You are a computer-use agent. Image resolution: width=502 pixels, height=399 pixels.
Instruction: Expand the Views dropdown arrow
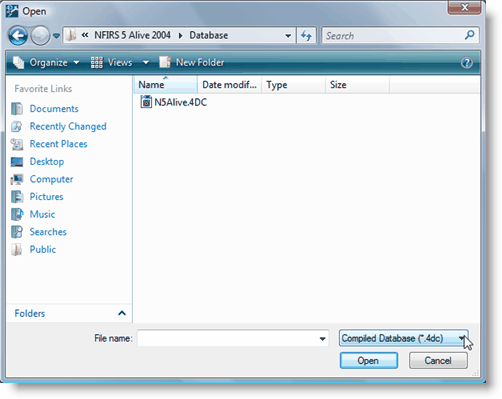146,62
